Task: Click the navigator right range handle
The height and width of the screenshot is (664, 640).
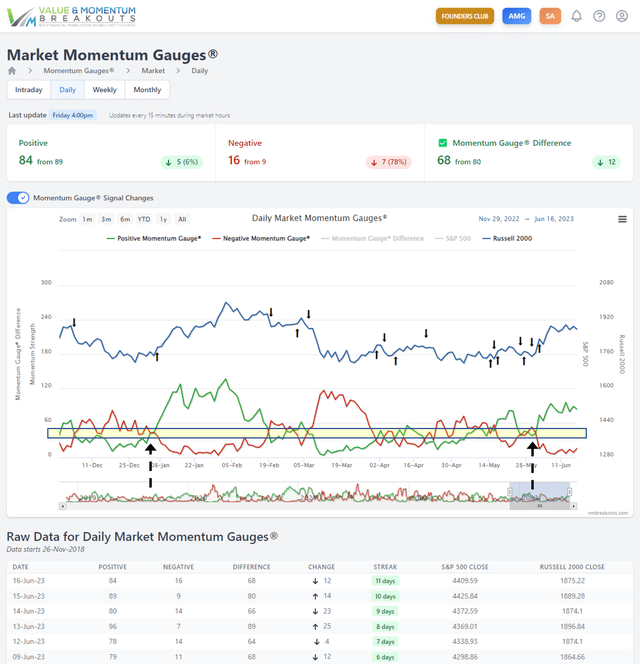Action: tap(570, 492)
